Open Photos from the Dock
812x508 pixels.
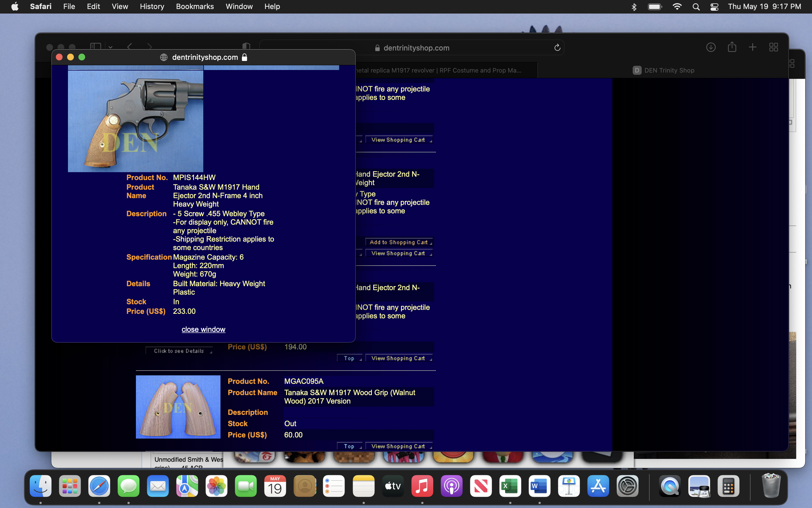[217, 486]
